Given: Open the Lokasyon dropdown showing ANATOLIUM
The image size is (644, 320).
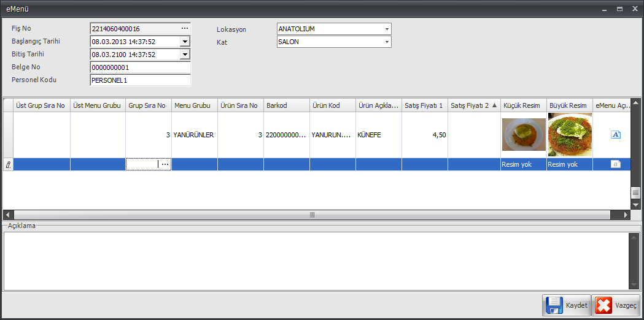Looking at the screenshot, I should [387, 29].
